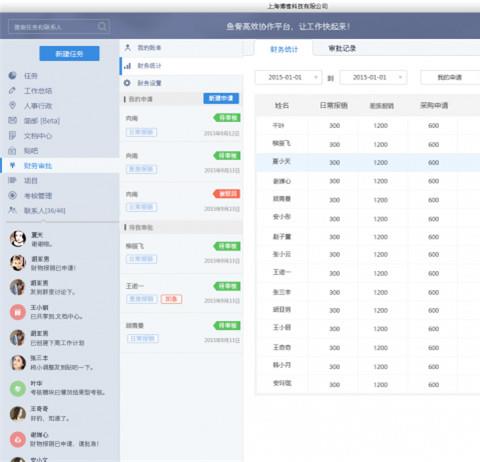The height and width of the screenshot is (462, 480).
Task: Click green status badge on 王进一 request
Action: click(227, 286)
